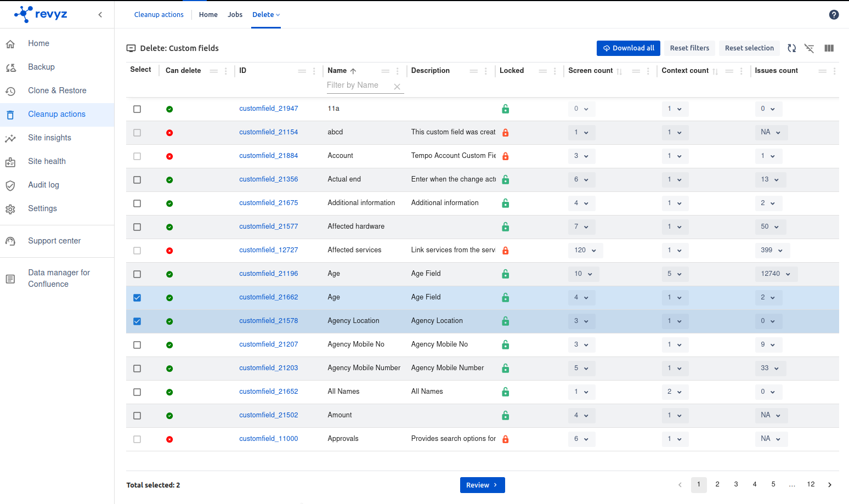The height and width of the screenshot is (504, 849).
Task: Go to page 3 of results
Action: pos(736,484)
